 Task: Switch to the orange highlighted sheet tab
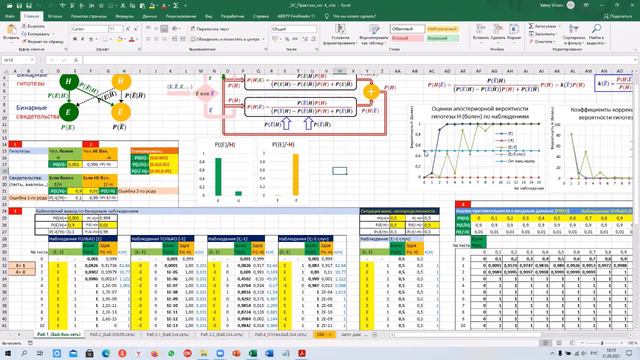tap(324, 334)
